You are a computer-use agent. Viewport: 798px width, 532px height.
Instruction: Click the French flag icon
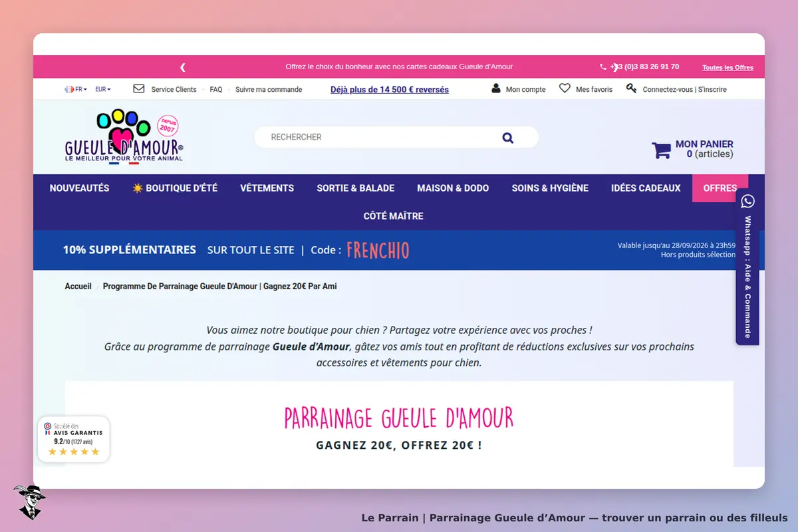tap(69, 89)
